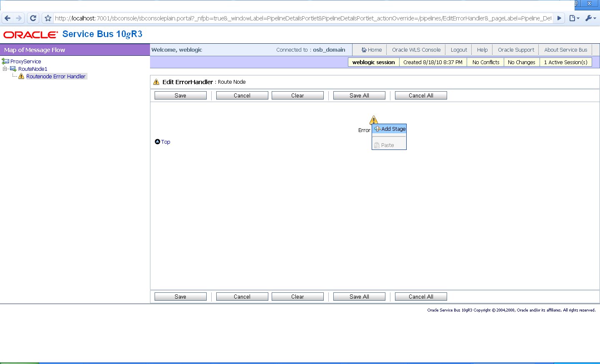Go back with the browser back arrow
600x364 pixels.
[x=7, y=18]
